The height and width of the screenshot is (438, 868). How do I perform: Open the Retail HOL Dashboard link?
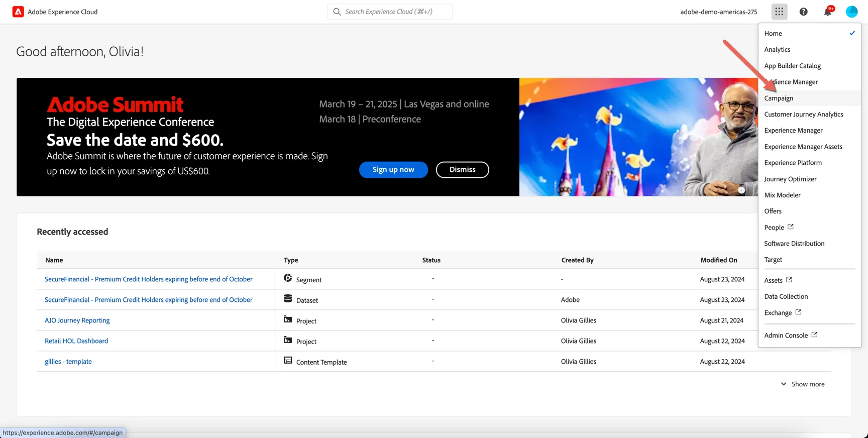76,341
